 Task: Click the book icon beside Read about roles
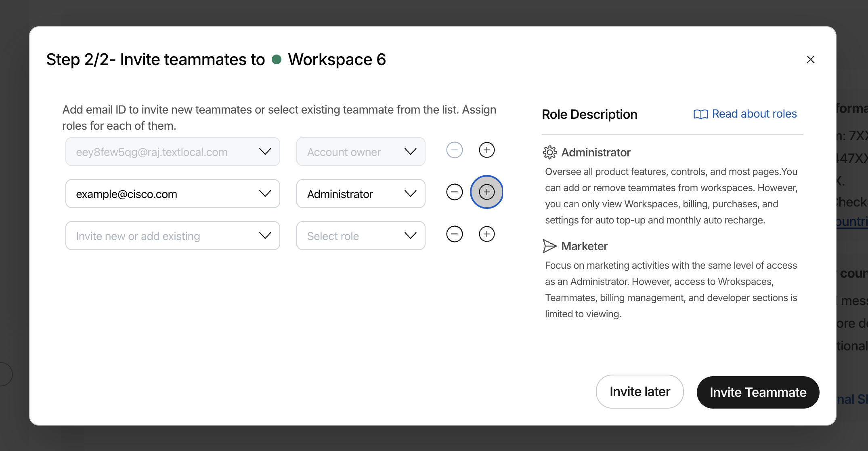point(700,114)
